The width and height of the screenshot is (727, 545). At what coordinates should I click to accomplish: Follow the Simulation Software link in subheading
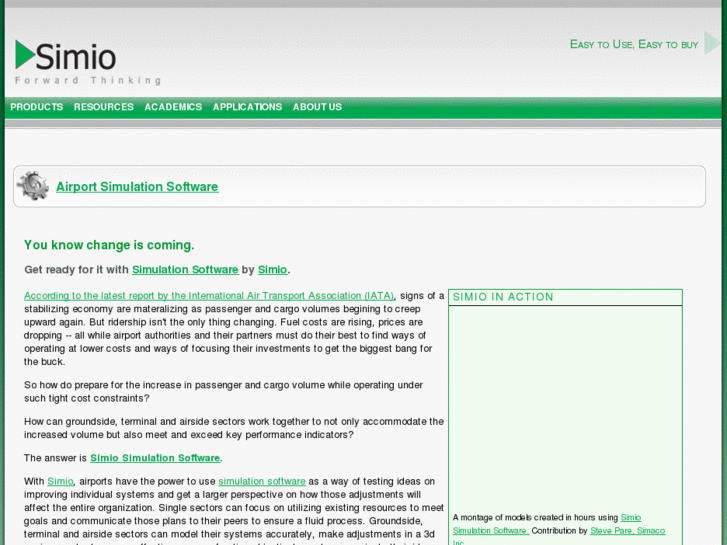[185, 269]
